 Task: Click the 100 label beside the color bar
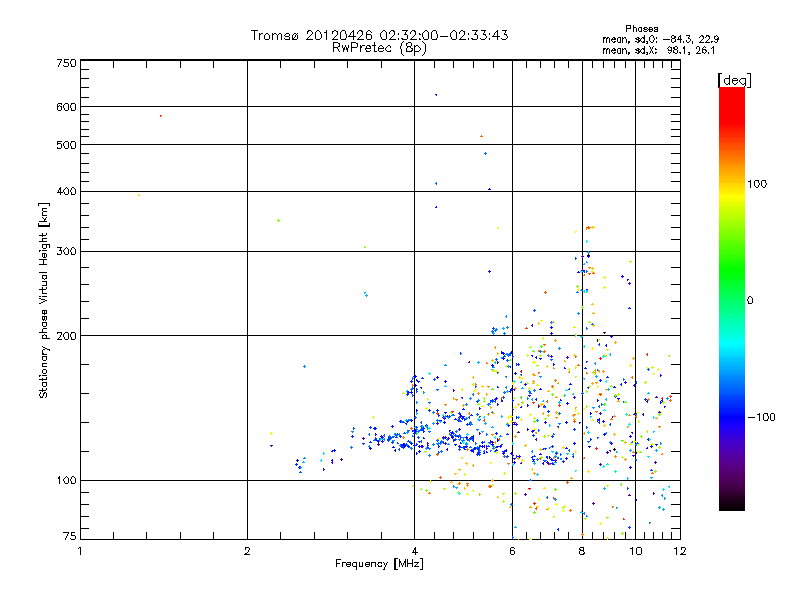pos(757,184)
